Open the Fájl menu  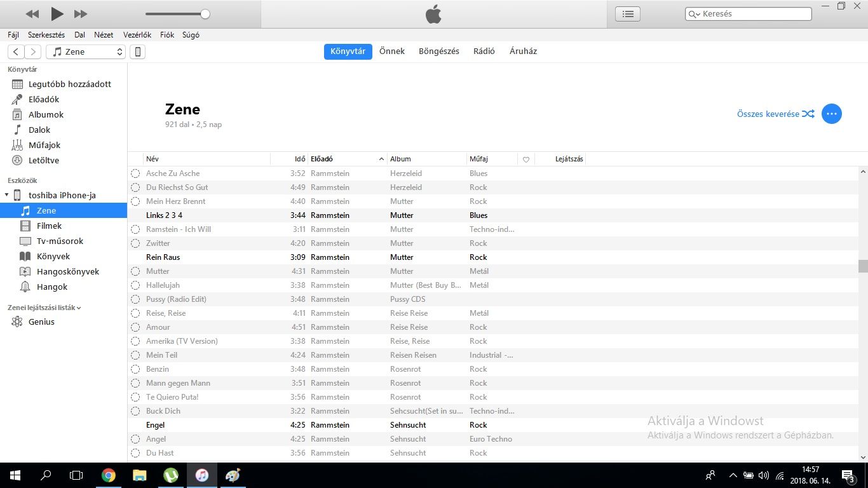(13, 35)
